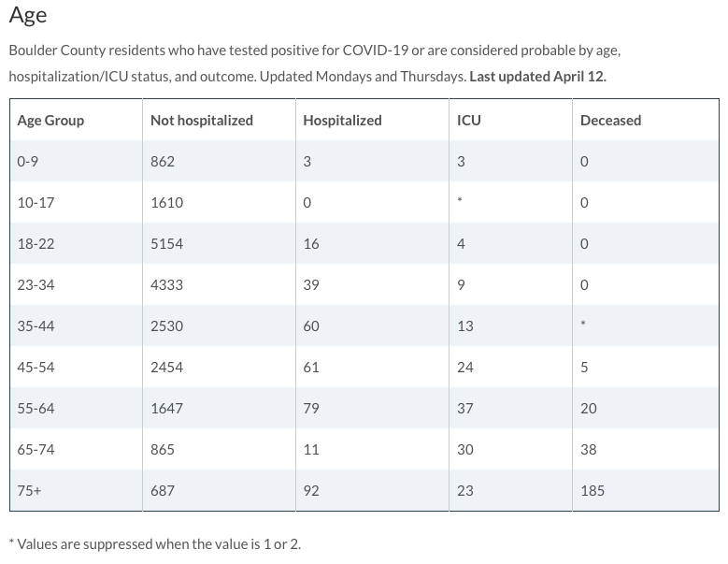Click the 18-22 age group row label
The image size is (728, 564).
click(36, 244)
